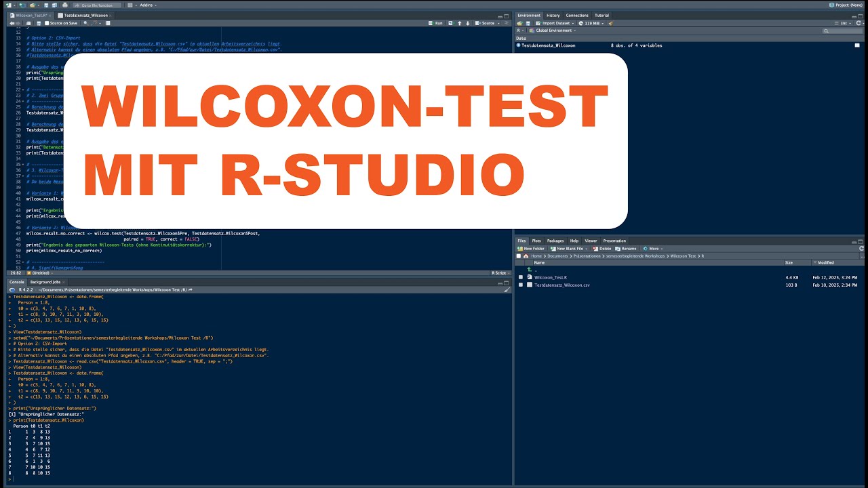868x488 pixels.
Task: Click the Rename button in Files pane
Action: 626,249
